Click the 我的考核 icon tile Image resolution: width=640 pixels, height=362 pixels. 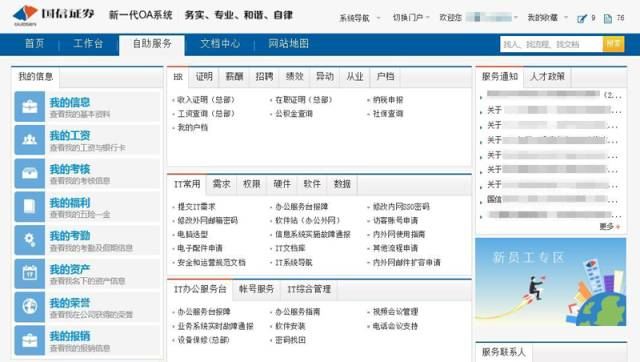click(29, 173)
